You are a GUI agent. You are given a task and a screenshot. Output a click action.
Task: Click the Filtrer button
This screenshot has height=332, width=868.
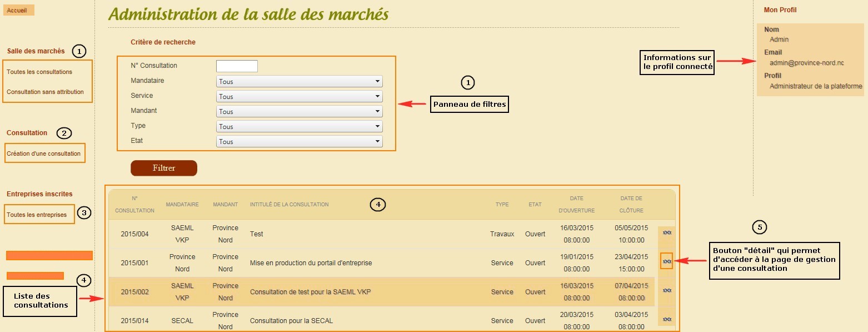pyautogui.click(x=164, y=168)
